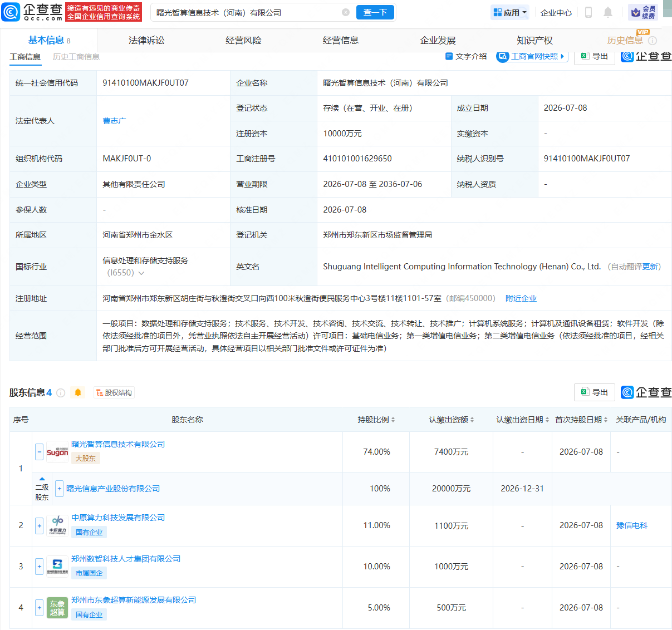
Task: Open the 应用 dropdown menu
Action: 510,12
